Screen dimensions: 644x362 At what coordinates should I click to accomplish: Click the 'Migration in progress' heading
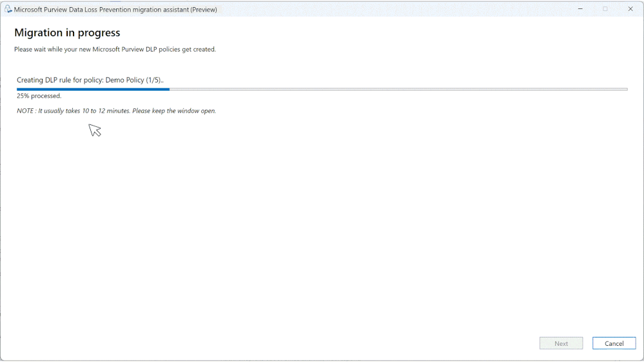67,33
